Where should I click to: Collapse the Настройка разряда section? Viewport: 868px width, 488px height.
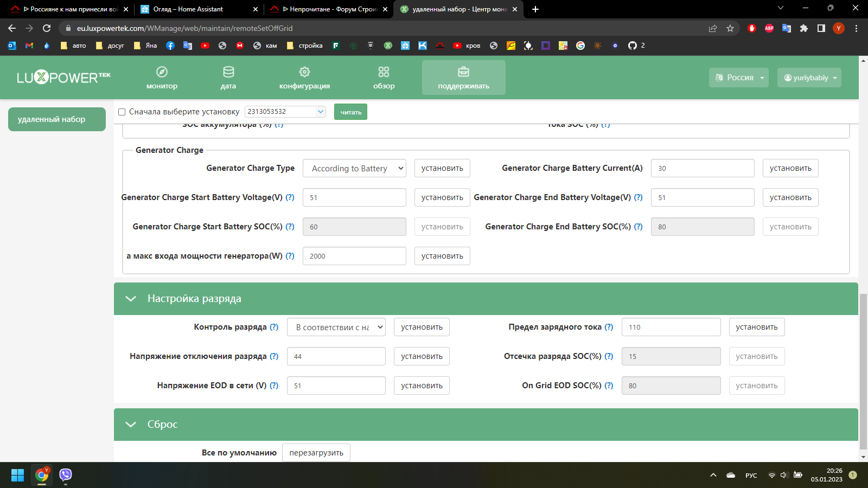pyautogui.click(x=131, y=299)
